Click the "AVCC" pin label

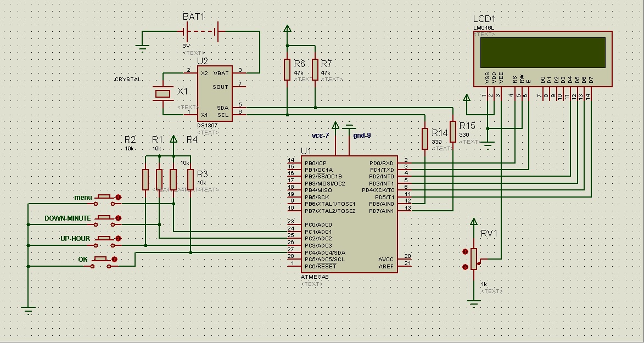[x=385, y=259]
